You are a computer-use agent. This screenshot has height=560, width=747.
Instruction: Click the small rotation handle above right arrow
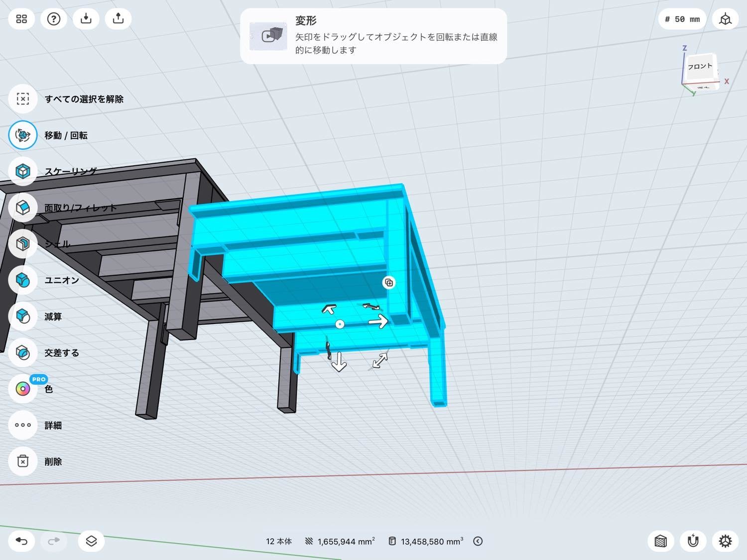pos(371,306)
